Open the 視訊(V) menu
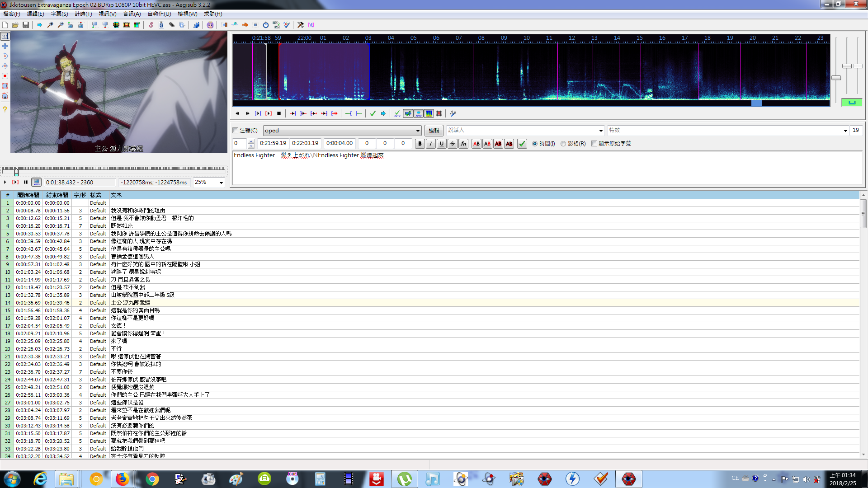Viewport: 868px width, 488px height. pos(108,14)
